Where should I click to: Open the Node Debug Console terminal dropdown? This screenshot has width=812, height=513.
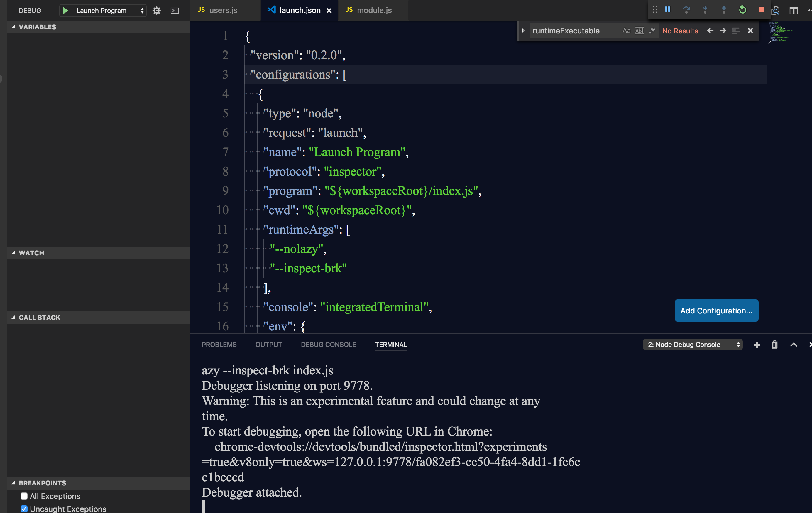click(693, 344)
